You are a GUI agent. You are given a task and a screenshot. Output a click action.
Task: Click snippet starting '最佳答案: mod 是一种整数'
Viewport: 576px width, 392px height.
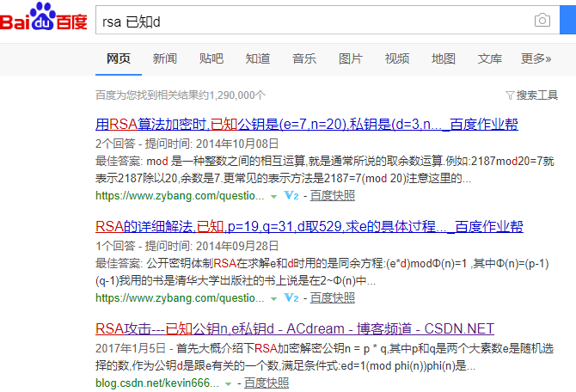pos(325,169)
